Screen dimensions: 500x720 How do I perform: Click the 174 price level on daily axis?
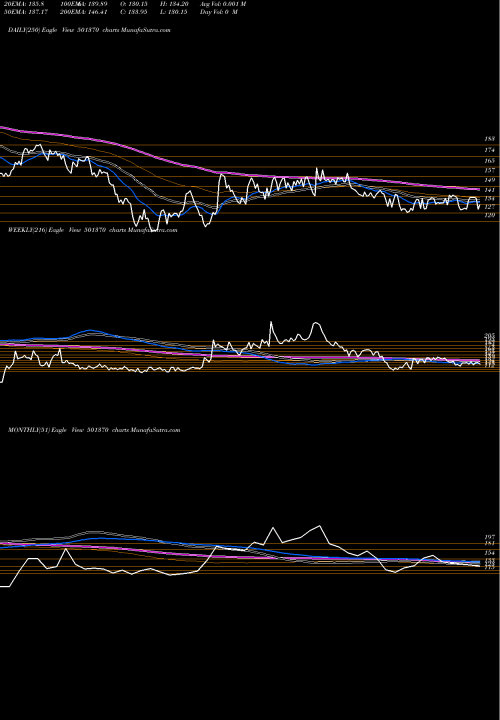tap(489, 150)
